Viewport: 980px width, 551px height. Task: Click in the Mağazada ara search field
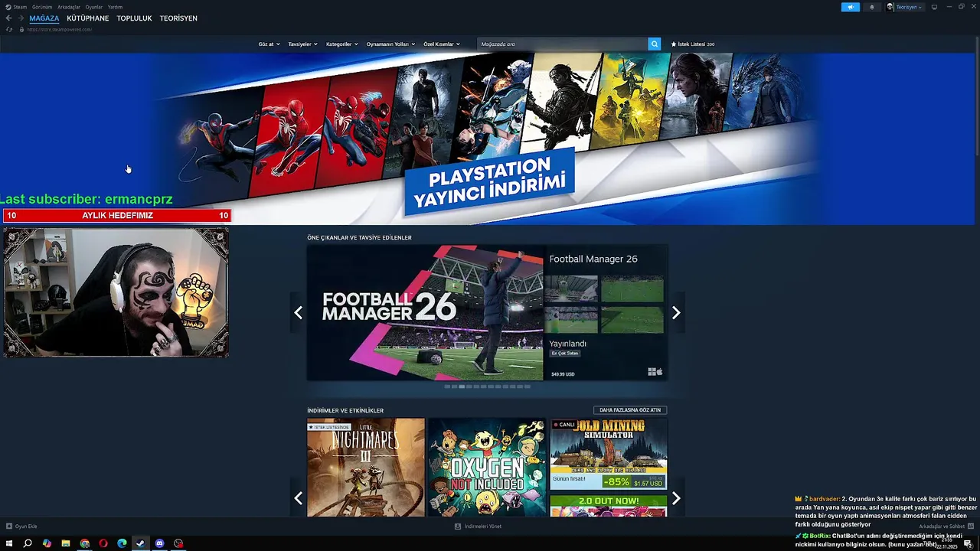(x=562, y=44)
